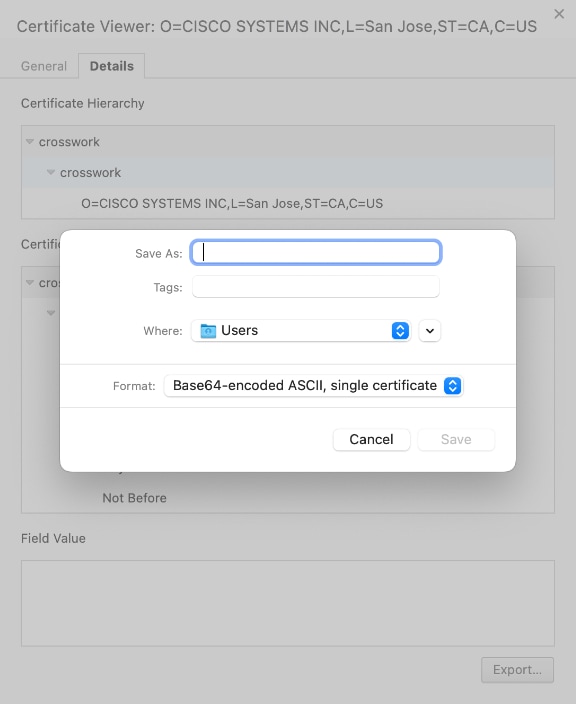Click the Field Value text box

pyautogui.click(x=288, y=603)
